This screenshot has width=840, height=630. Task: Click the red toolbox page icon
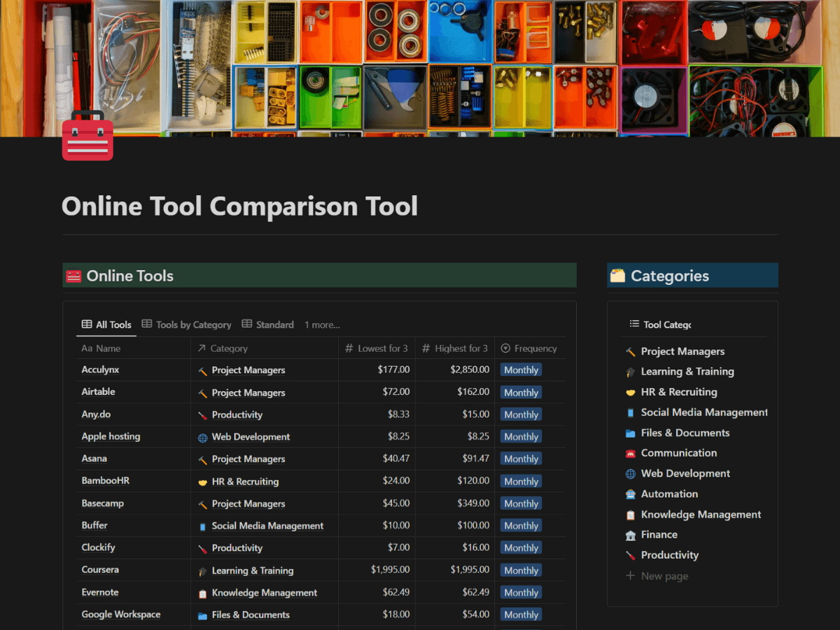[x=87, y=136]
